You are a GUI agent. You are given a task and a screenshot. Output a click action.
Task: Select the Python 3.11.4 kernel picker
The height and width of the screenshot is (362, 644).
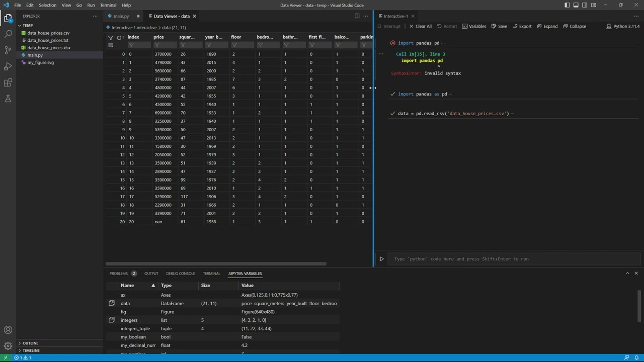click(x=623, y=26)
